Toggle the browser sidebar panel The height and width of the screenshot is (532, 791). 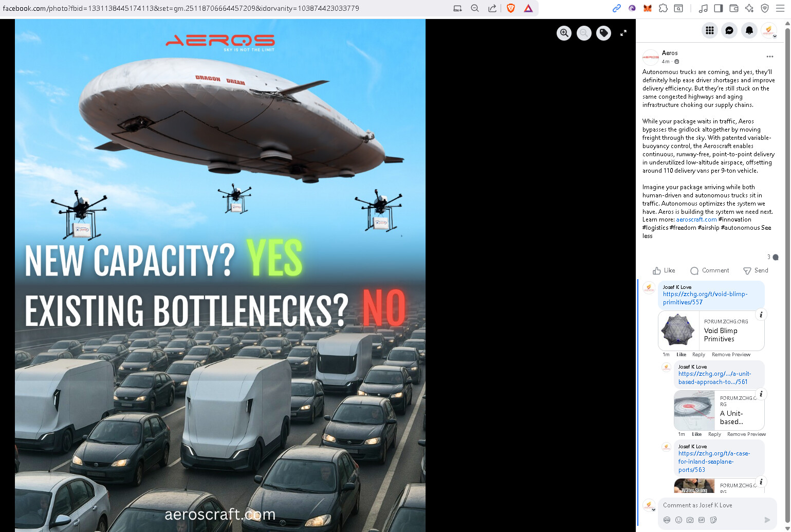tap(718, 8)
